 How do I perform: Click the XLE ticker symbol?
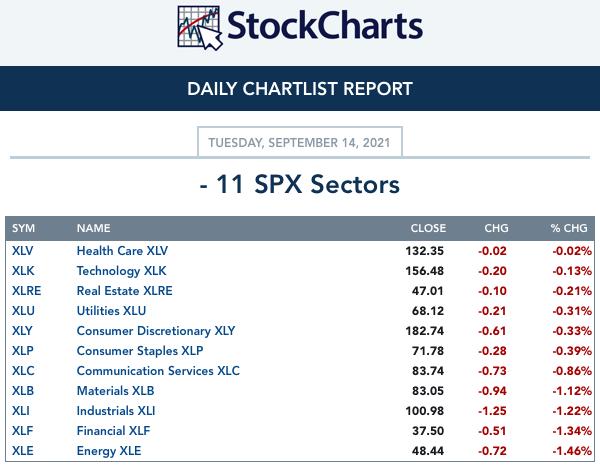23,451
